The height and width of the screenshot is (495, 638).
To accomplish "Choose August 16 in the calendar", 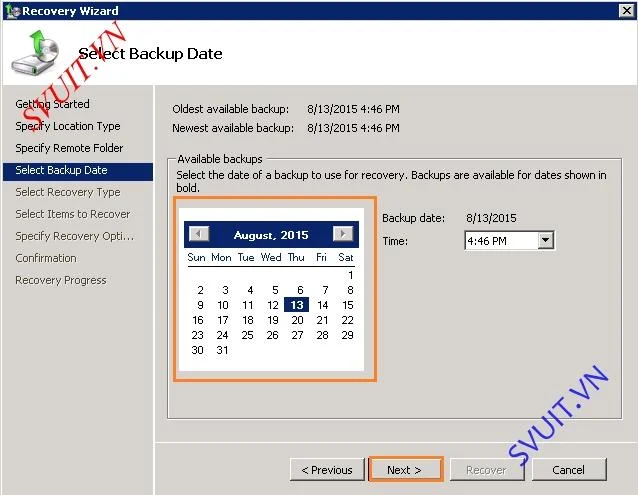I will click(198, 320).
